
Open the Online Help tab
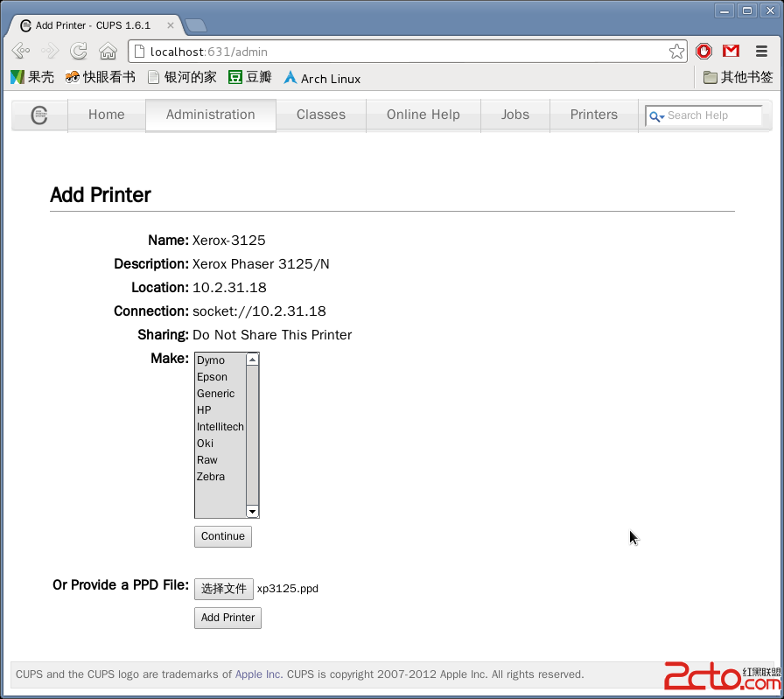(x=423, y=115)
